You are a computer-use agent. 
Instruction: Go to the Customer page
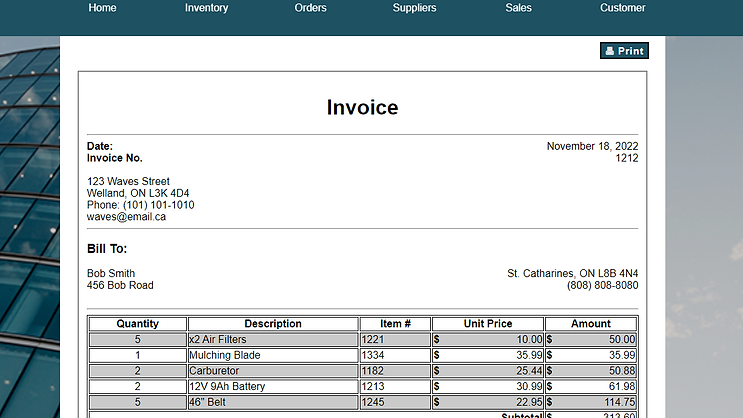(x=622, y=8)
